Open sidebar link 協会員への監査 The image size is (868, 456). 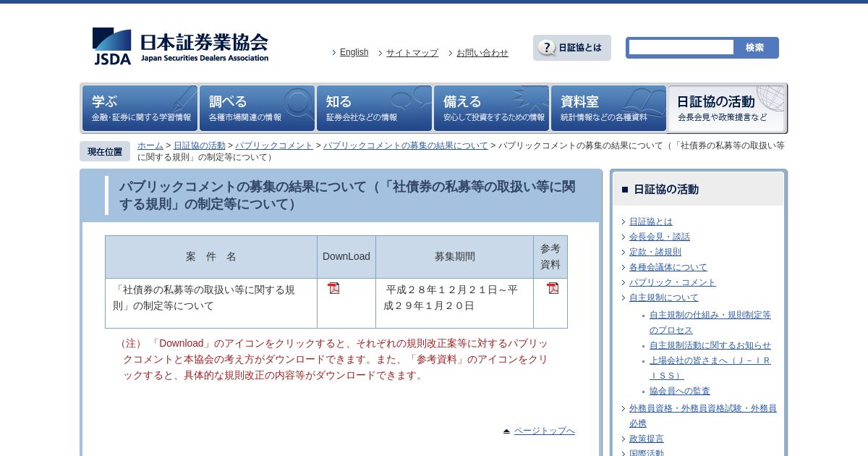click(680, 391)
